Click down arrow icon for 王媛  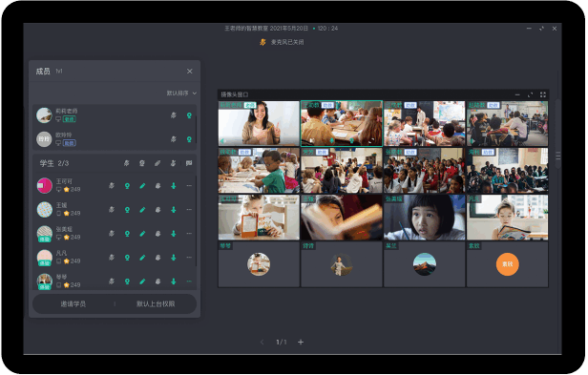174,210
